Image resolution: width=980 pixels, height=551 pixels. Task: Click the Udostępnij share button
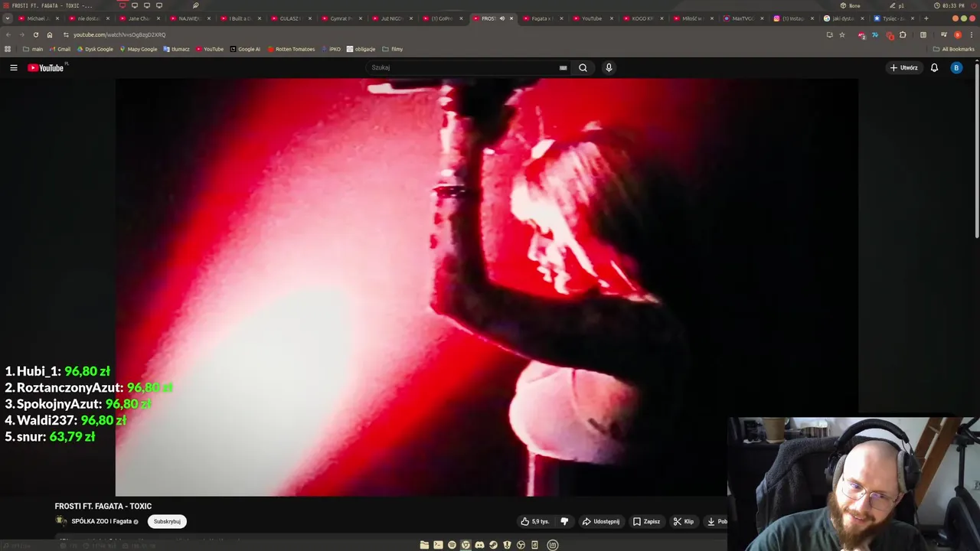coord(601,522)
